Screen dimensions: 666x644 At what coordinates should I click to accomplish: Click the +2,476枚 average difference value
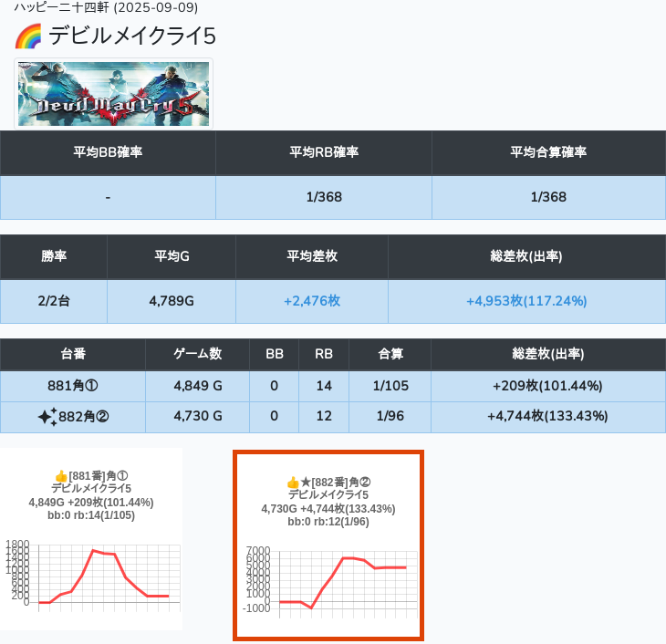click(x=312, y=300)
